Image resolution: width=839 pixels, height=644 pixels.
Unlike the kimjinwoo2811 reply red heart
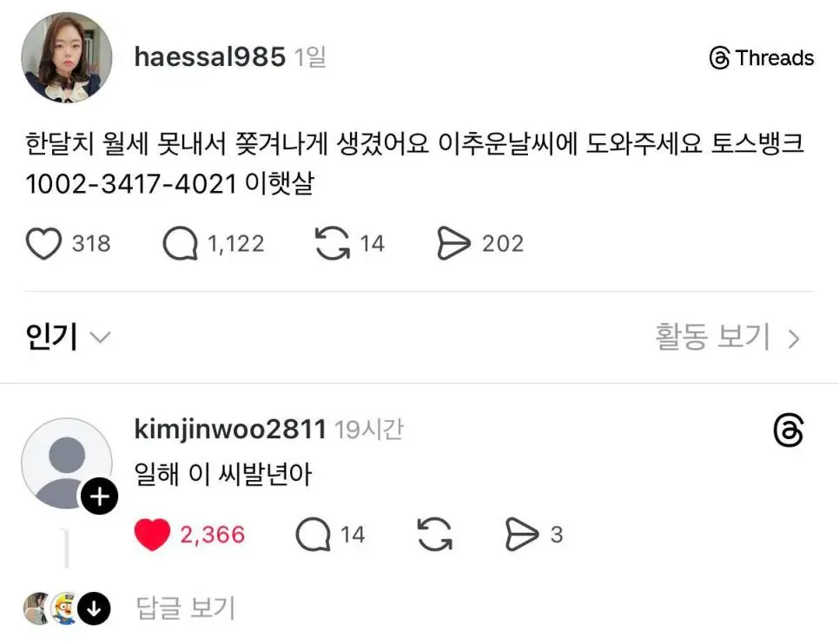(152, 535)
